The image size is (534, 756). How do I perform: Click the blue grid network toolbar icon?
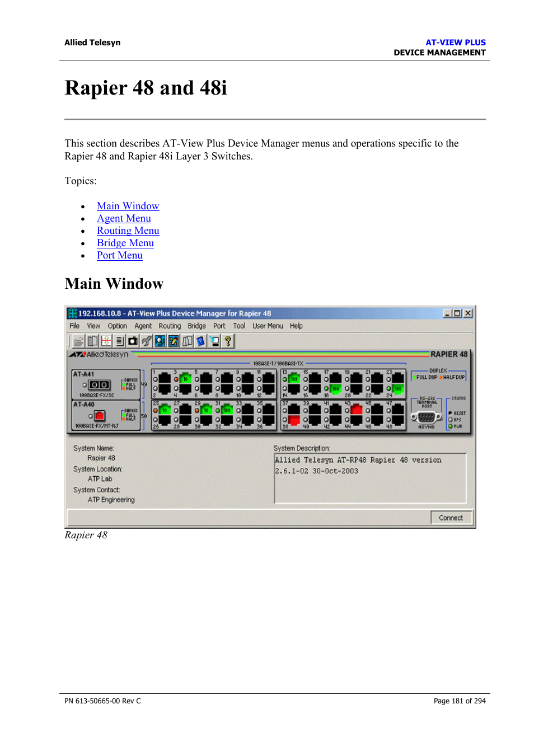160,341
